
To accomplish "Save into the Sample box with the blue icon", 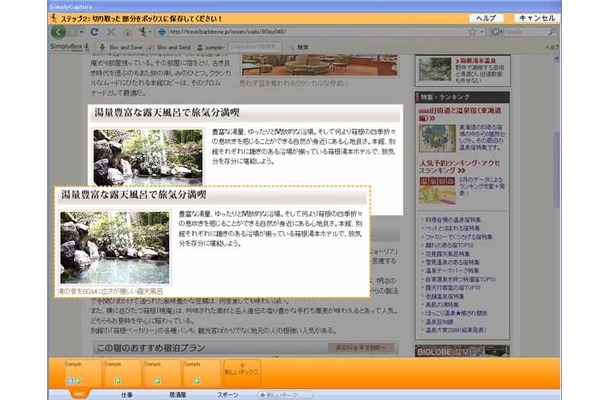I will [x=82, y=373].
